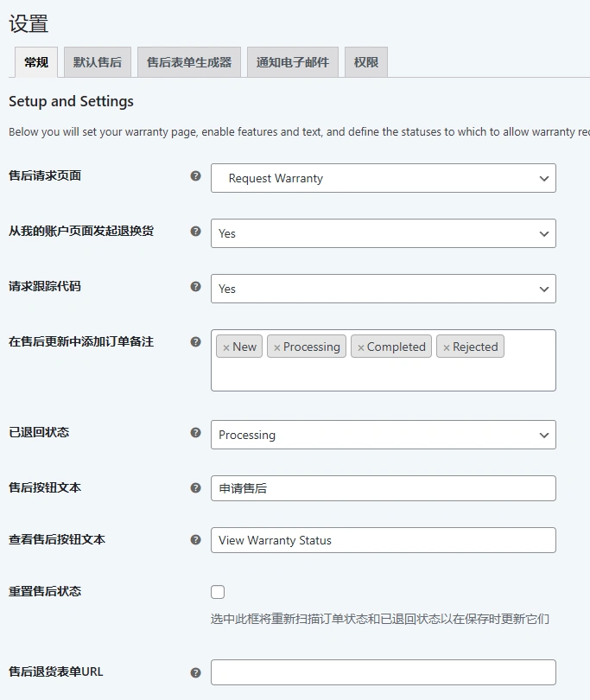Remove the Rejected status tag
590x700 pixels.
pos(447,346)
